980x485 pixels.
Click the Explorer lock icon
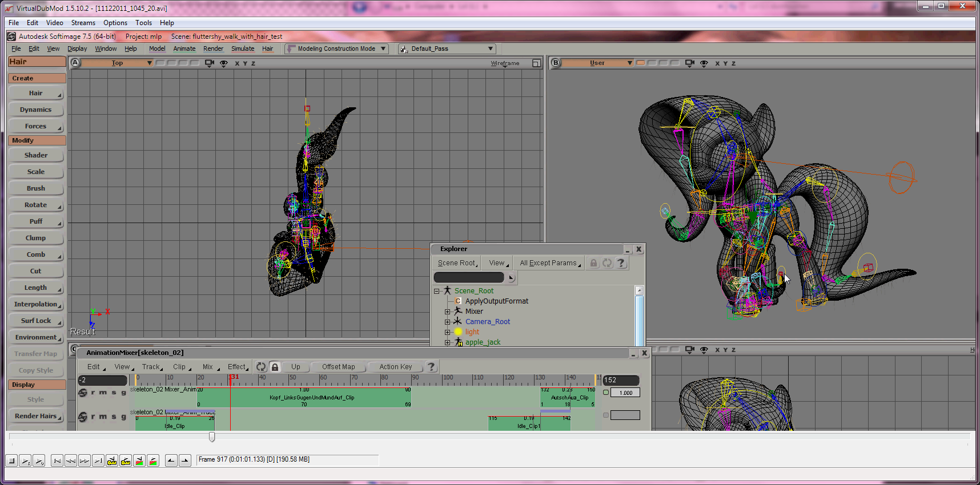[x=593, y=263]
